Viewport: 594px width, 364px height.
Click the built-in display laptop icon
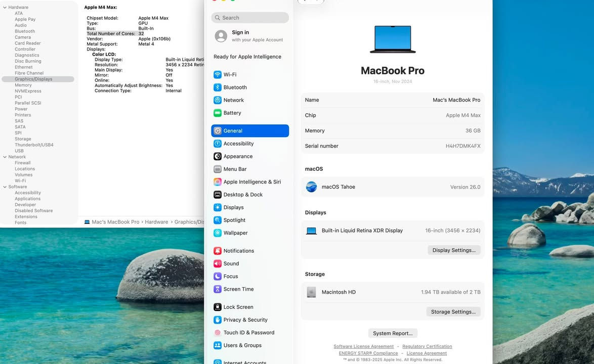point(311,231)
